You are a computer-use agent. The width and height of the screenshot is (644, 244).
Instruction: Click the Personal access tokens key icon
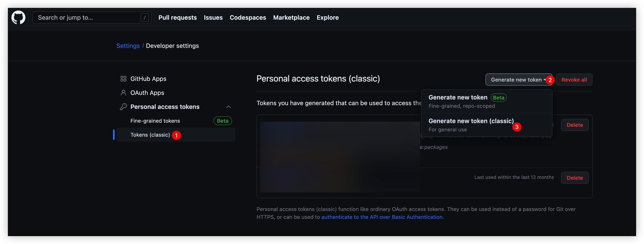tap(123, 107)
